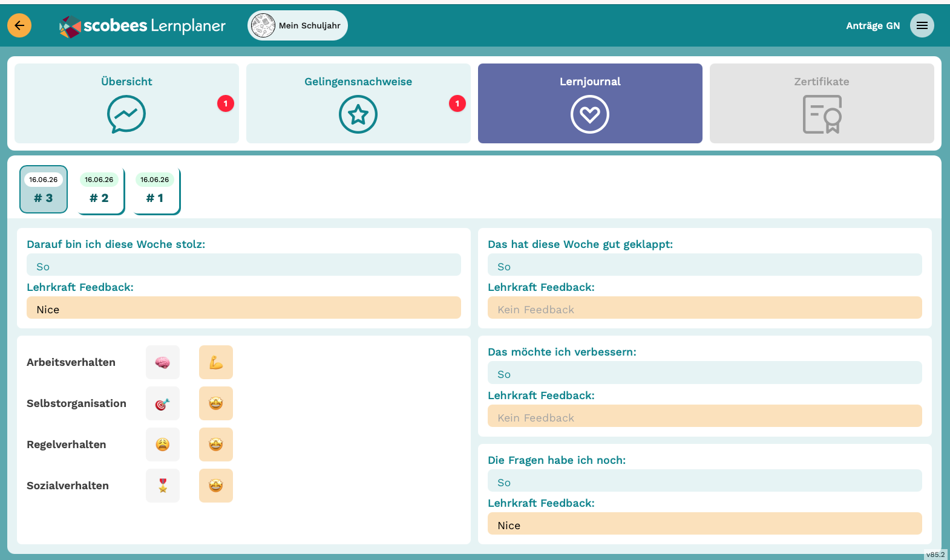950x560 pixels.
Task: Go back with the orange arrow button
Action: (x=19, y=25)
